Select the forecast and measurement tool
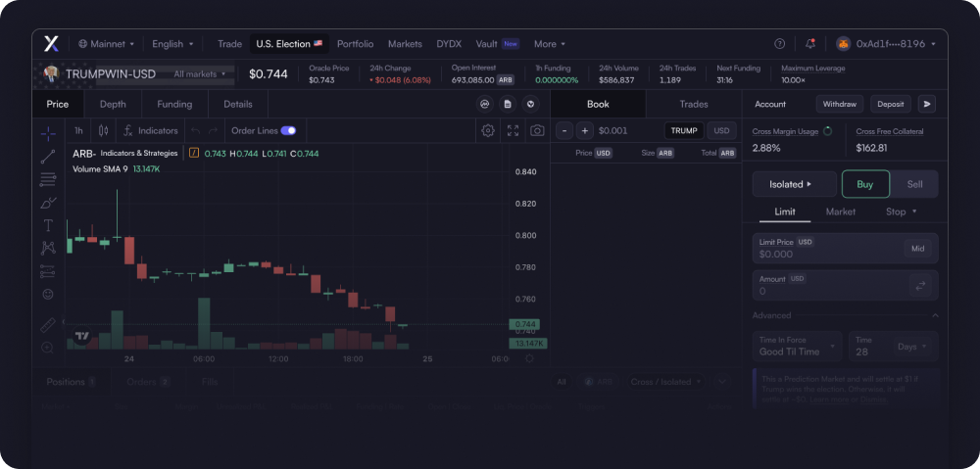Screen dimensions: 980x469 tap(48, 271)
